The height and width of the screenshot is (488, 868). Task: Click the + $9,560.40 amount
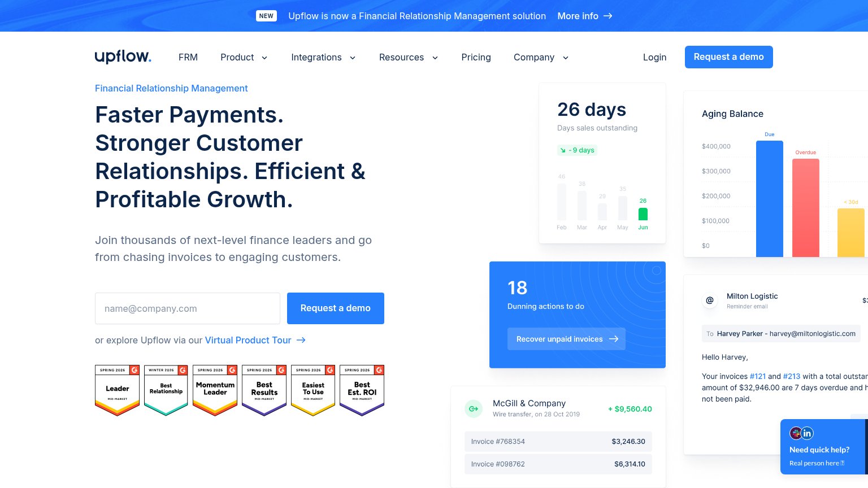(630, 409)
